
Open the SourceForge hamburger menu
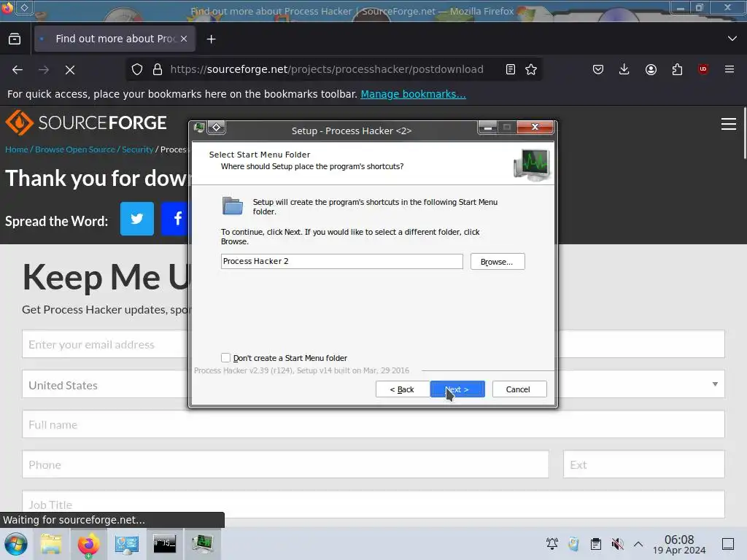pos(729,124)
